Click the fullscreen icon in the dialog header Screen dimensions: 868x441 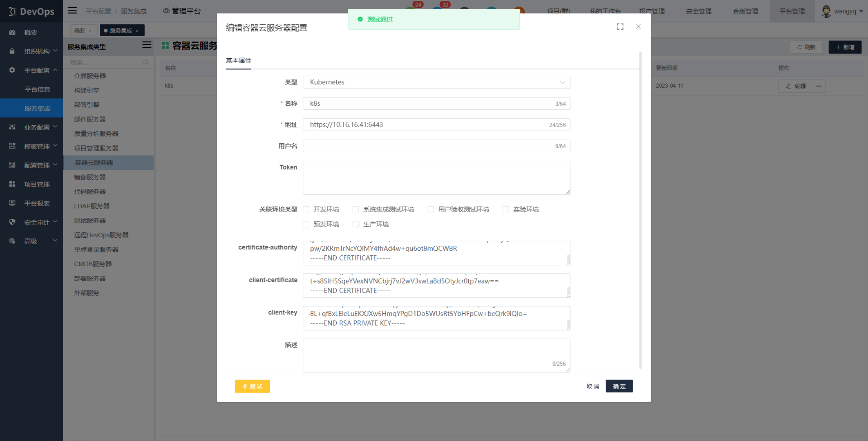tap(620, 26)
